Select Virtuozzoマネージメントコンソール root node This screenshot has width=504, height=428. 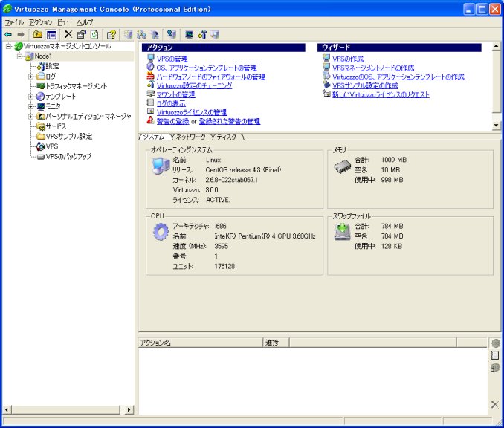pyautogui.click(x=67, y=46)
